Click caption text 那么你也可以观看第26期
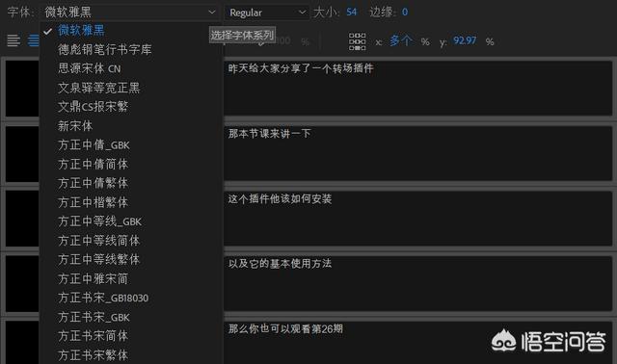Image resolution: width=617 pixels, height=364 pixels. 285,328
